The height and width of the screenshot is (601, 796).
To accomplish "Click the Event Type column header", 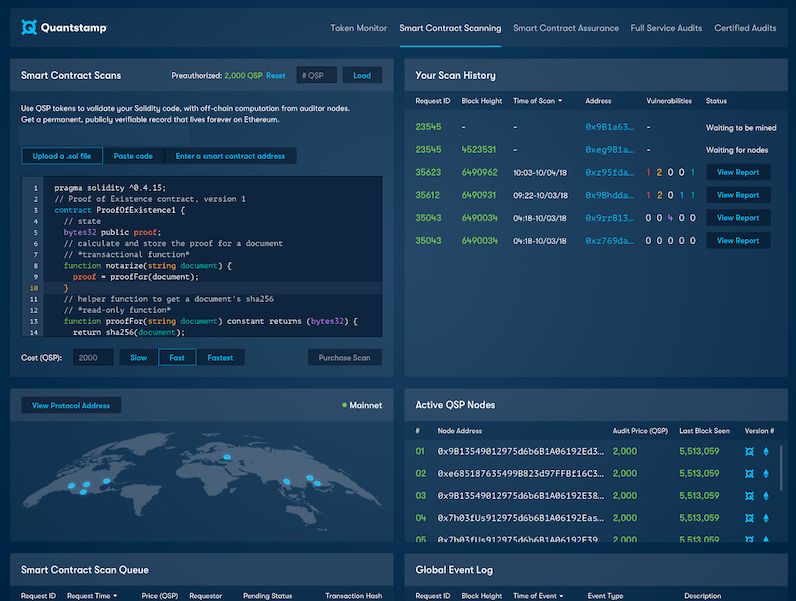I will coord(605,595).
